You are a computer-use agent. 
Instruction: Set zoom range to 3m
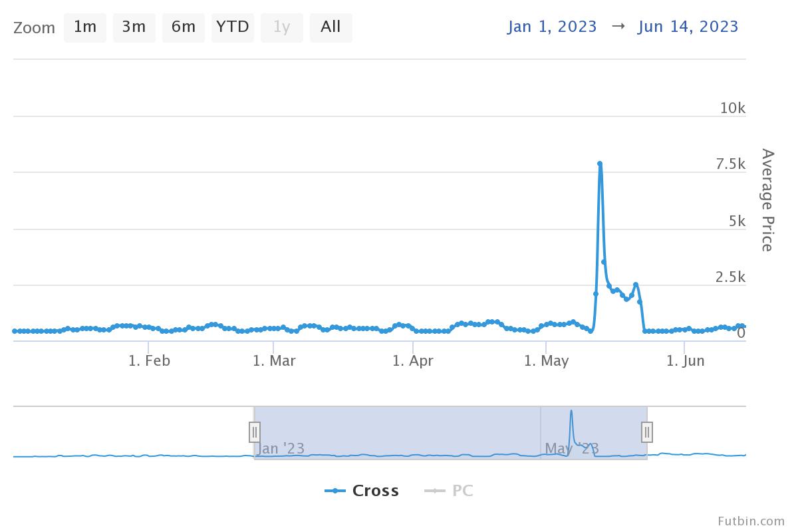coord(134,27)
